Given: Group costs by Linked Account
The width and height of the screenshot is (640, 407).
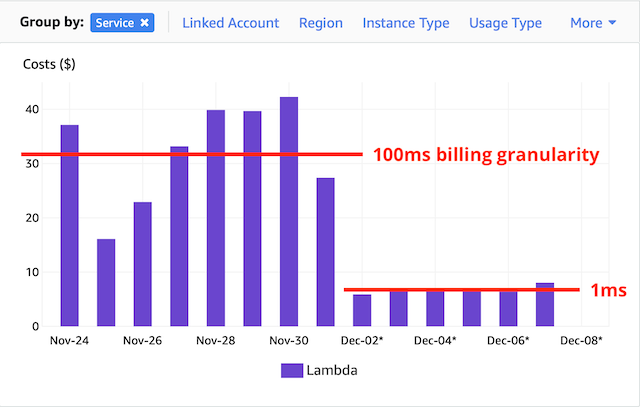Looking at the screenshot, I should 230,22.
